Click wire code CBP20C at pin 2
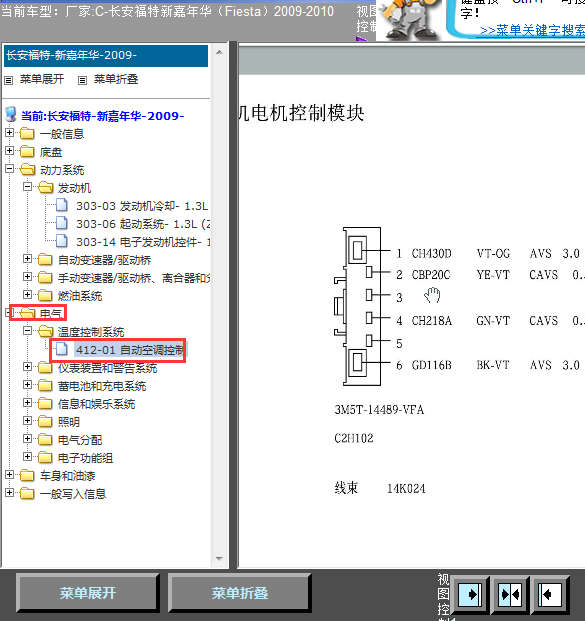This screenshot has width=585, height=621. coord(431,275)
